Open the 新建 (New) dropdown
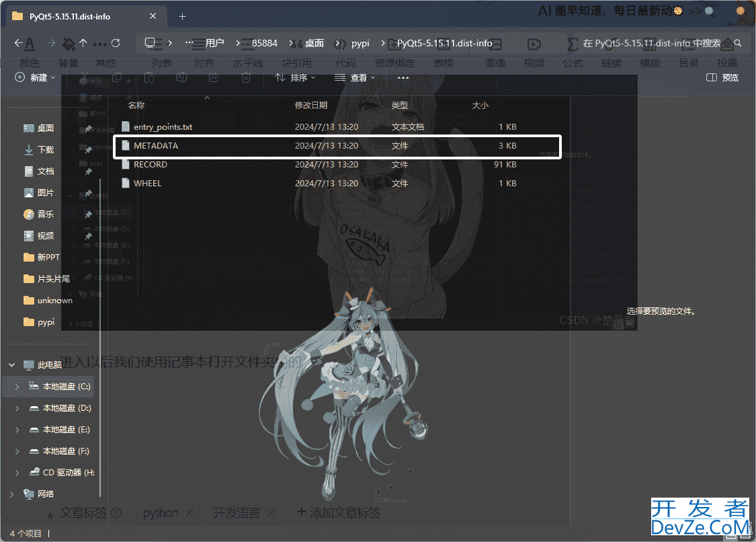This screenshot has height=542, width=756. pyautogui.click(x=35, y=77)
